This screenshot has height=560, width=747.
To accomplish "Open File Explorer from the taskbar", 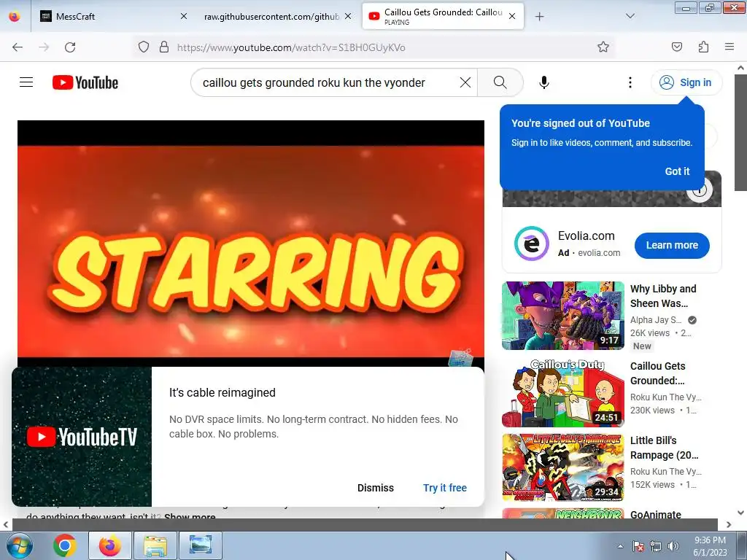I will (155, 545).
